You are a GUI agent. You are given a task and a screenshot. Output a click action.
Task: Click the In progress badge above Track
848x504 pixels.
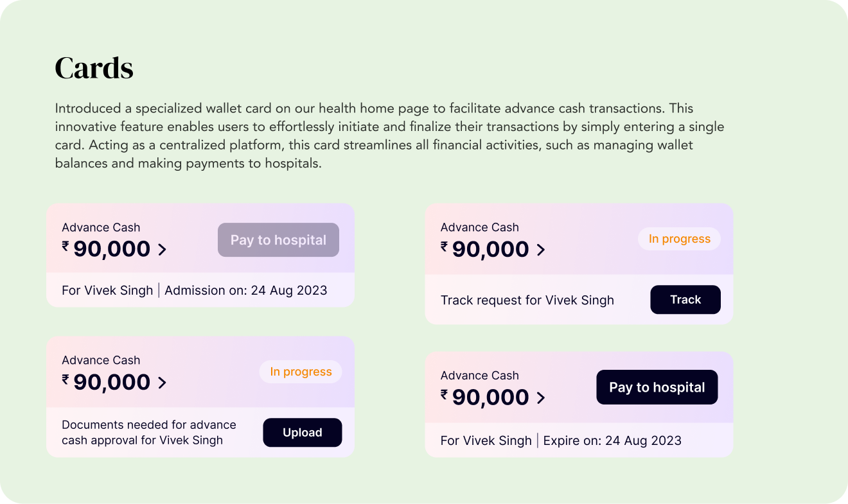(679, 239)
